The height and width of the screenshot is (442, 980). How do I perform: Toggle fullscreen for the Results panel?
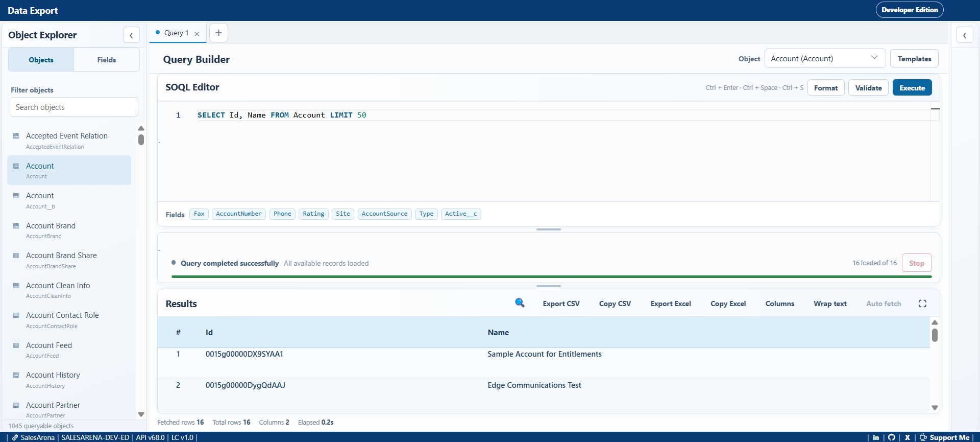(922, 304)
